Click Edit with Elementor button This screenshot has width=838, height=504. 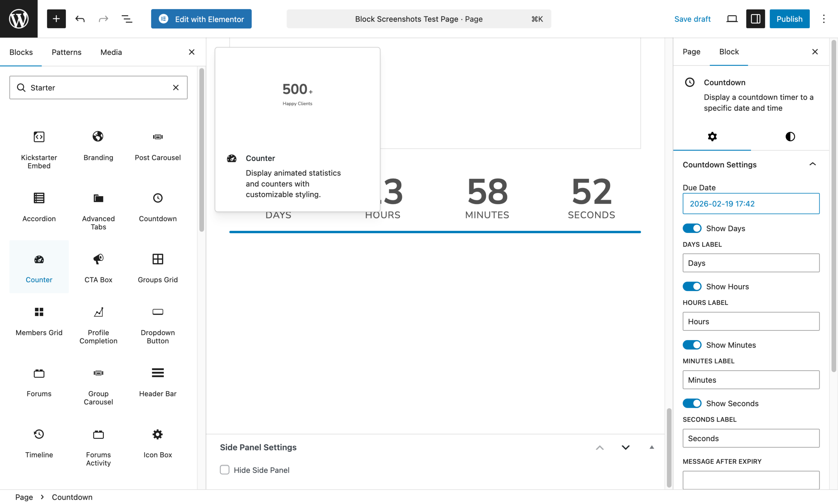pyautogui.click(x=201, y=19)
